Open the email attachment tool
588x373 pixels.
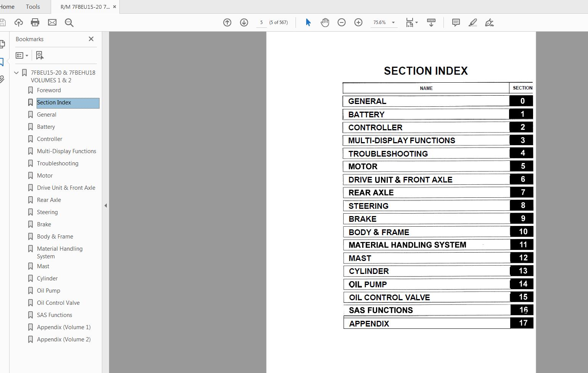(x=52, y=22)
